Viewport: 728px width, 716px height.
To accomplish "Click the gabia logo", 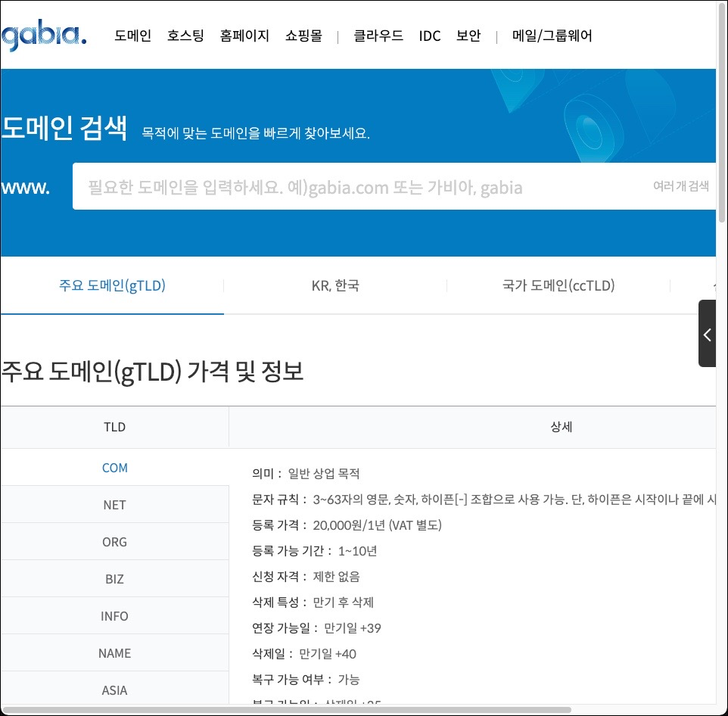I will click(44, 35).
